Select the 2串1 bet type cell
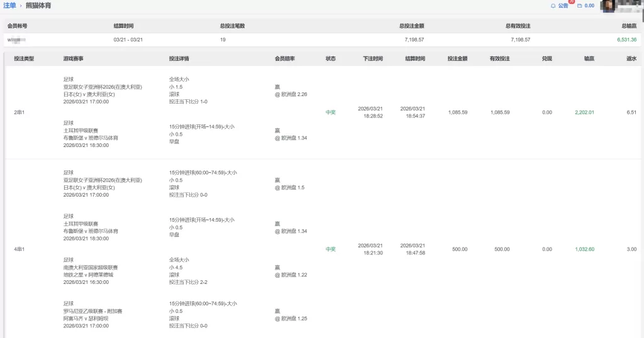The width and height of the screenshot is (644, 338). click(19, 112)
